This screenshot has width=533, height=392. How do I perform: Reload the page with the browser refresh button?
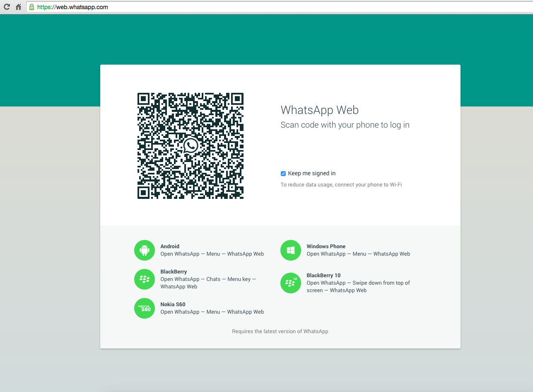pos(7,7)
